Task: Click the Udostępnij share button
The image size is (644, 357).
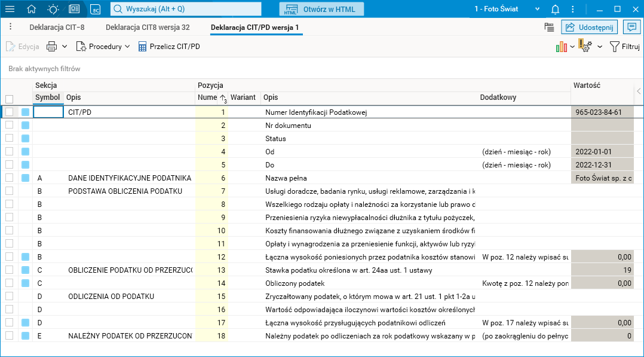Action: click(589, 27)
